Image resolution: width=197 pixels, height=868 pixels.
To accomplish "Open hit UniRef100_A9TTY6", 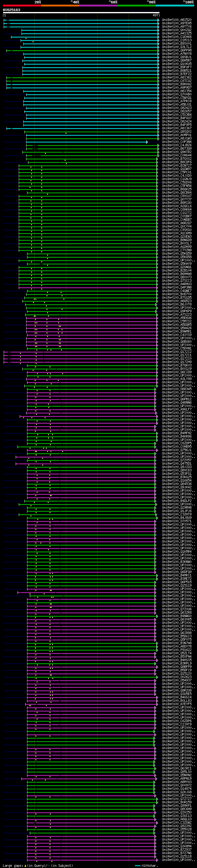I will click(177, 26).
